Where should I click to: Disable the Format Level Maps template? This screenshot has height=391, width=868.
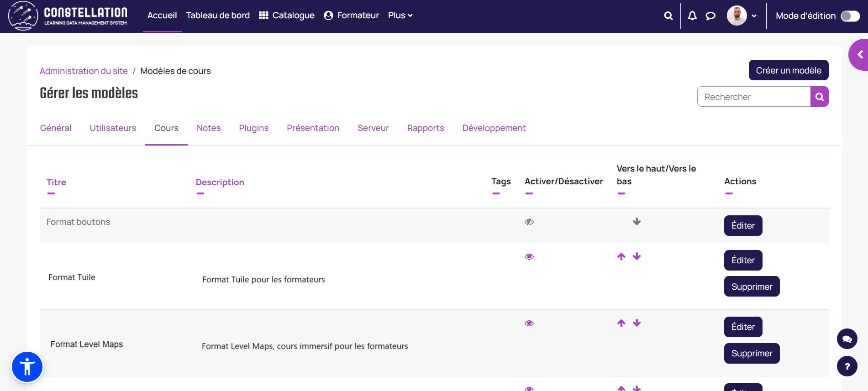[x=529, y=323]
